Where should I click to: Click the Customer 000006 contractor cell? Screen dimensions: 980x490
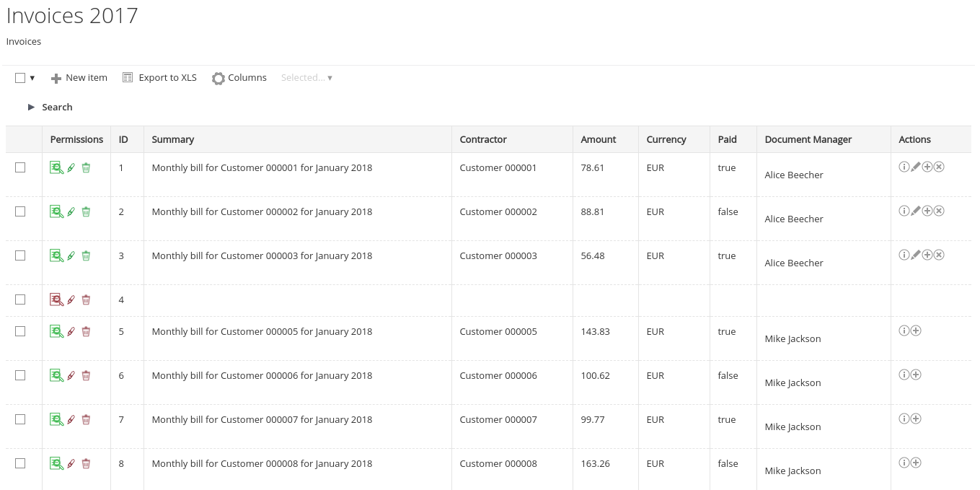click(498, 375)
